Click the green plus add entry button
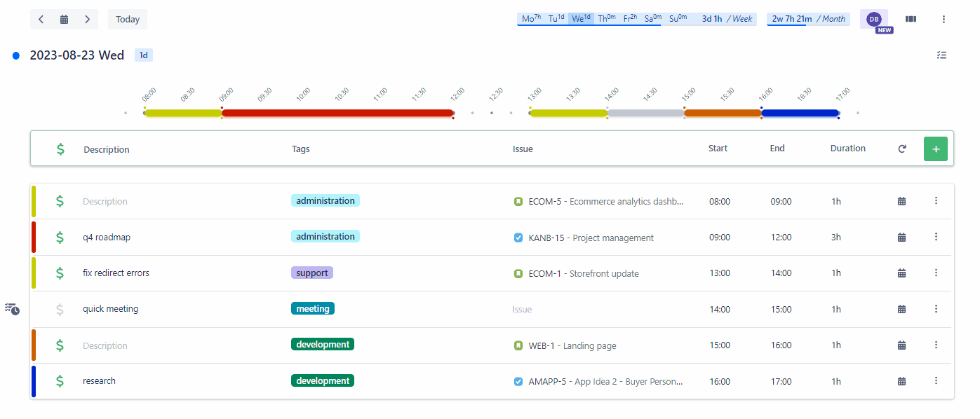980x419 pixels. 936,149
